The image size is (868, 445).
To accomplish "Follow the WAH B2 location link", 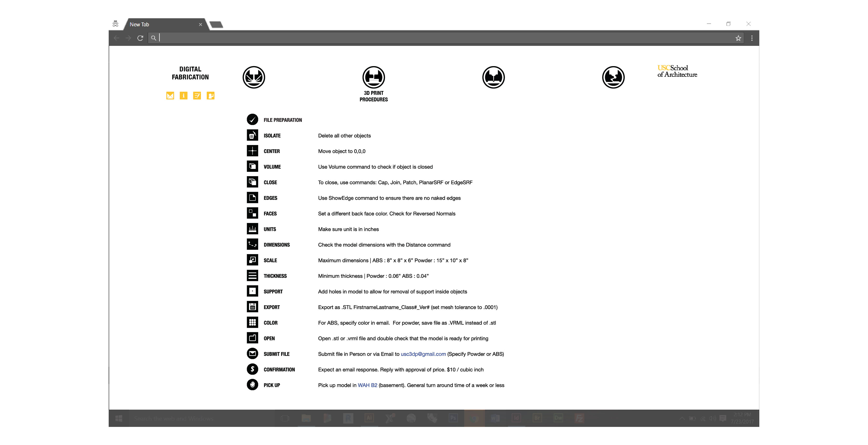I will pyautogui.click(x=367, y=385).
